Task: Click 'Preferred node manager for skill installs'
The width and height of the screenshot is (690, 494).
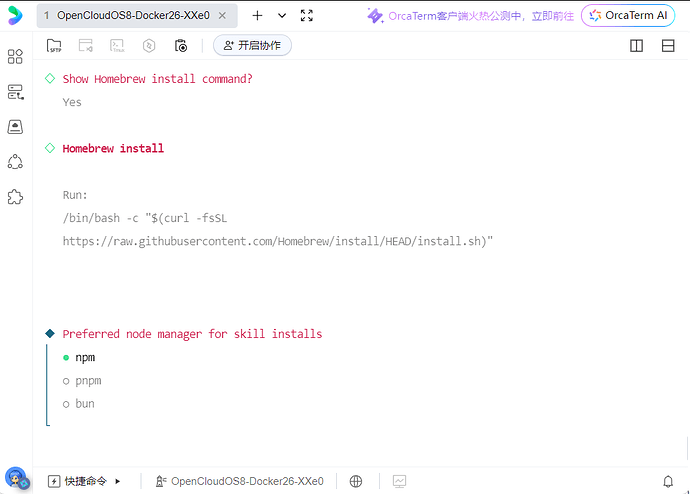Action: [x=192, y=334]
